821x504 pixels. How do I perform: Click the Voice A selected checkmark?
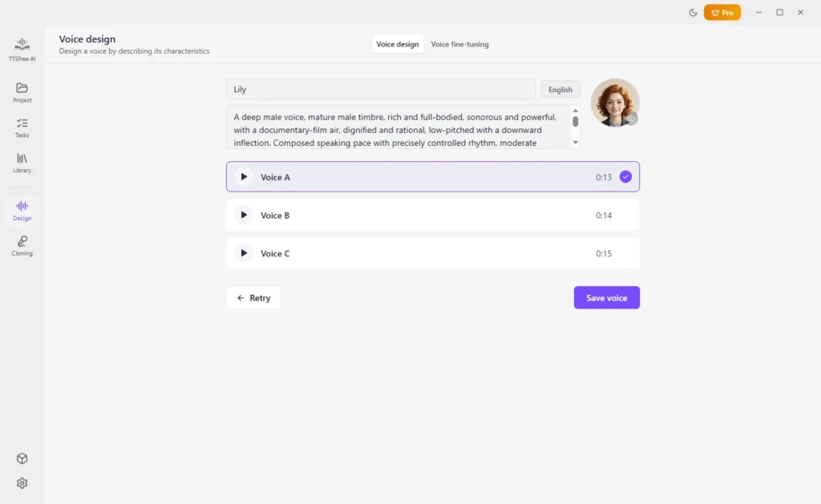point(625,177)
